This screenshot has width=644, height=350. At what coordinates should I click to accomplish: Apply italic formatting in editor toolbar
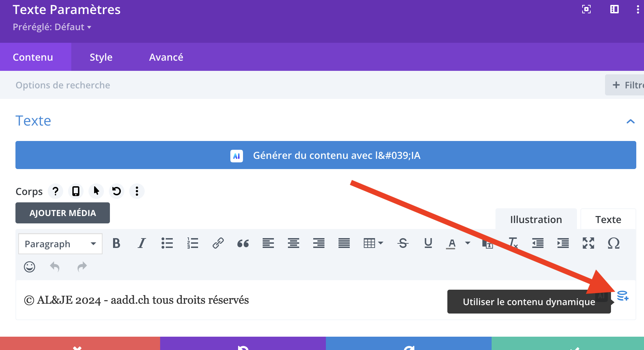[x=142, y=243]
